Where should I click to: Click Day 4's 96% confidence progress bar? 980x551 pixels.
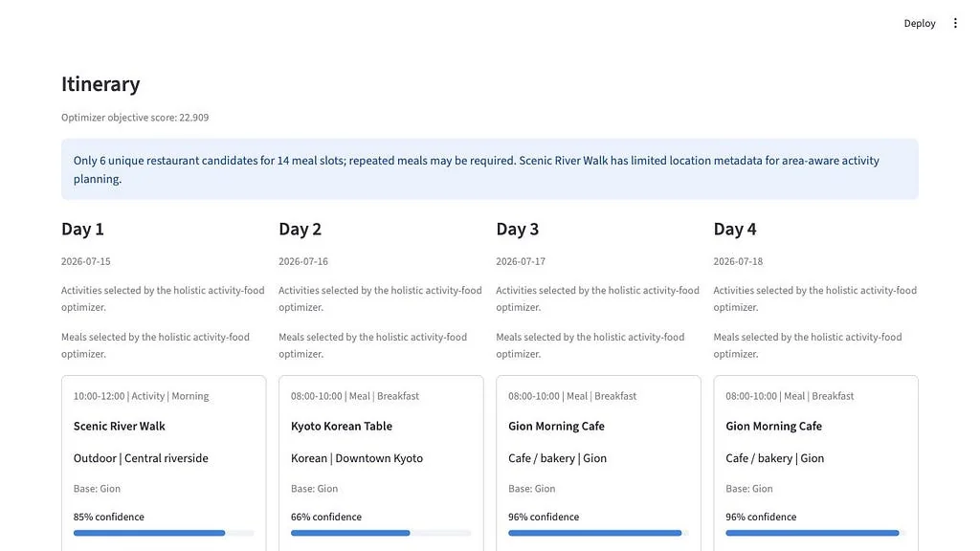pos(816,533)
